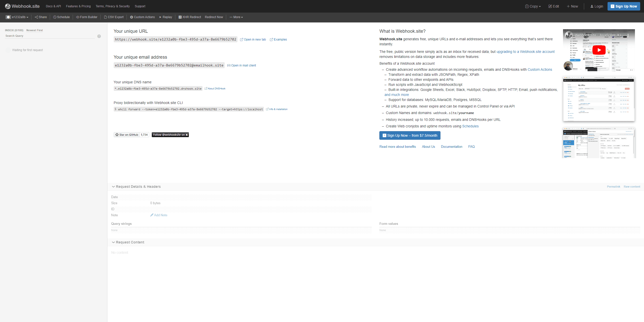Click the Examples link
The image size is (644, 322).
pyautogui.click(x=278, y=40)
